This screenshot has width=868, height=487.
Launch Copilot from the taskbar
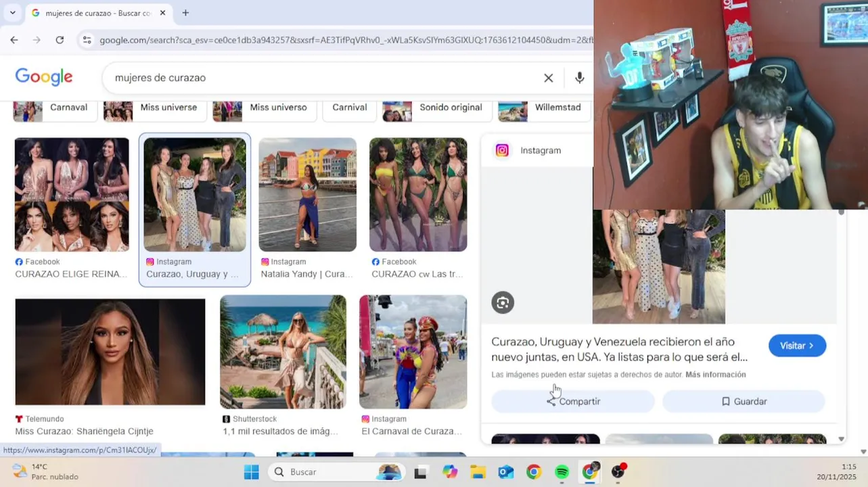tap(449, 472)
